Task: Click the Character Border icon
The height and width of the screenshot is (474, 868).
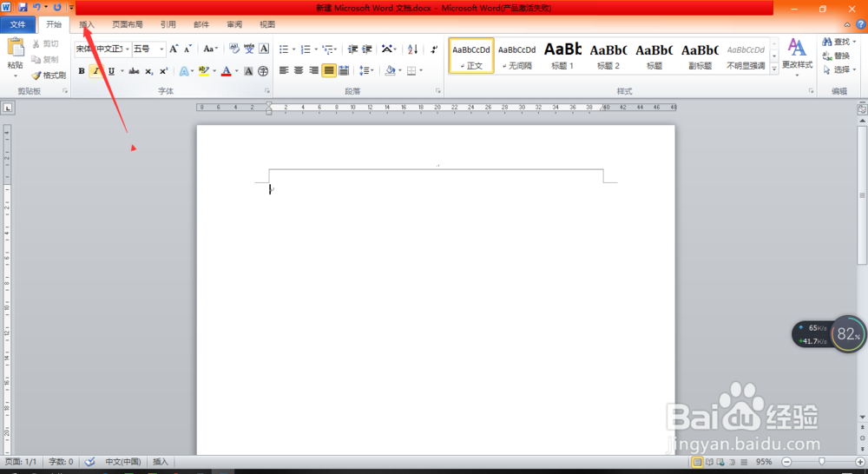Action: coord(264,49)
